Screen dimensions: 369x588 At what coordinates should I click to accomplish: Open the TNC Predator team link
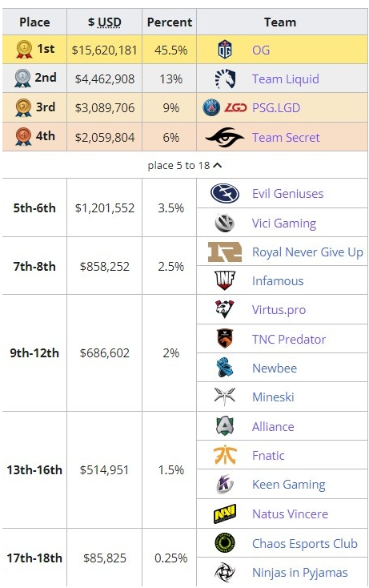(x=289, y=340)
